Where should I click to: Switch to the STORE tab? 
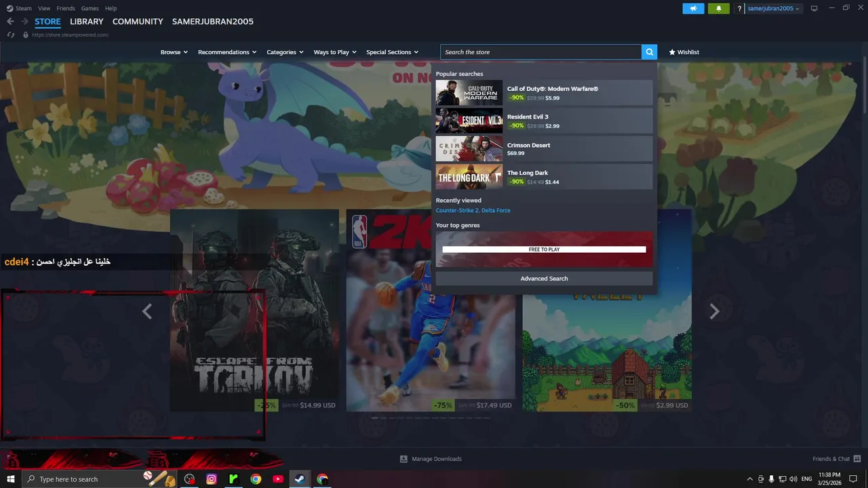tap(47, 22)
